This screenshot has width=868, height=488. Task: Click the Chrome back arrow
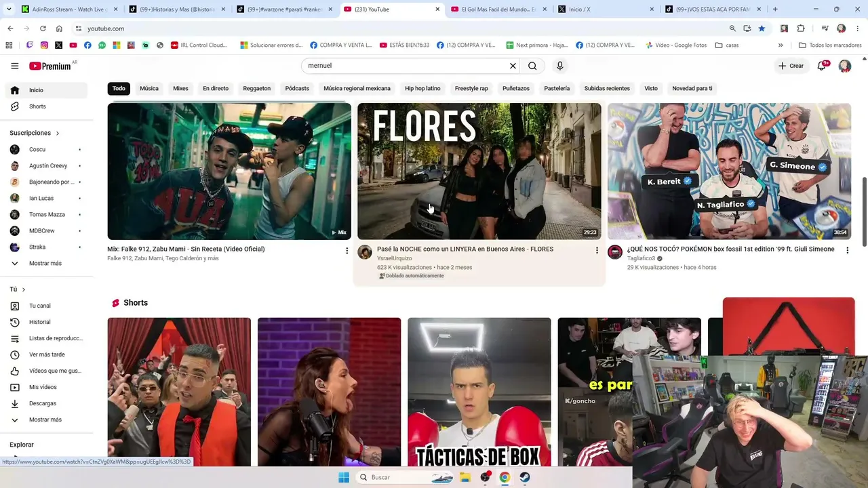pyautogui.click(x=10, y=28)
